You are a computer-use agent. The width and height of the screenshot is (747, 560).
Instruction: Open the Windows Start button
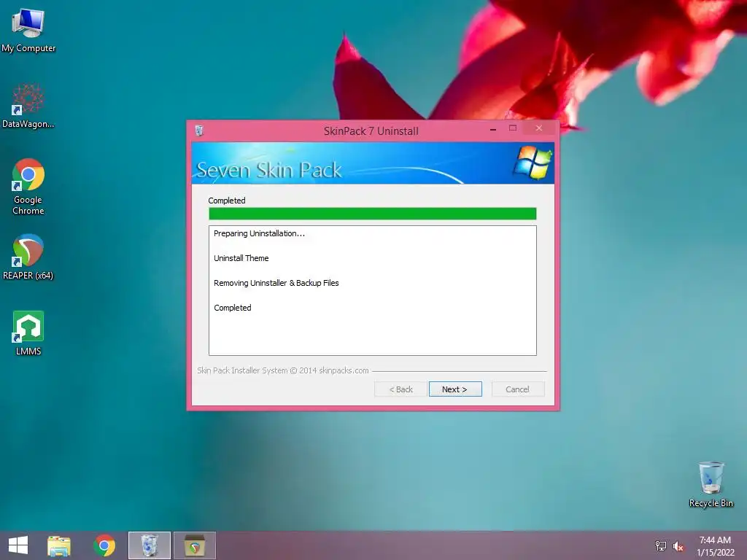pyautogui.click(x=18, y=545)
